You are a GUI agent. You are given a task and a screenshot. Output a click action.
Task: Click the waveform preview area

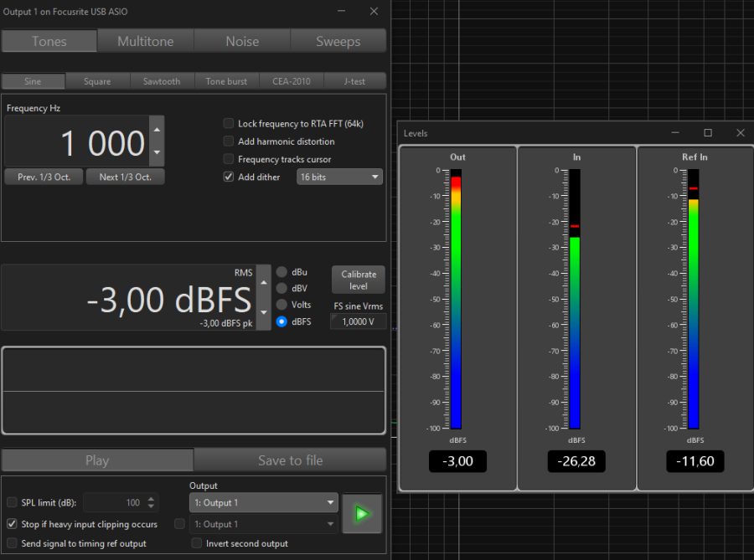pyautogui.click(x=194, y=390)
